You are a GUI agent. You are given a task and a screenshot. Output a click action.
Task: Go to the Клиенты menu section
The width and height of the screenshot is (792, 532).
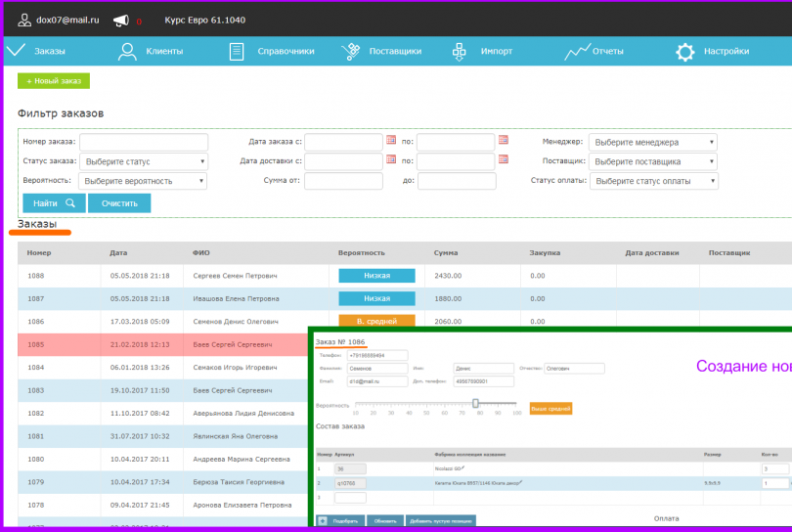click(x=151, y=51)
